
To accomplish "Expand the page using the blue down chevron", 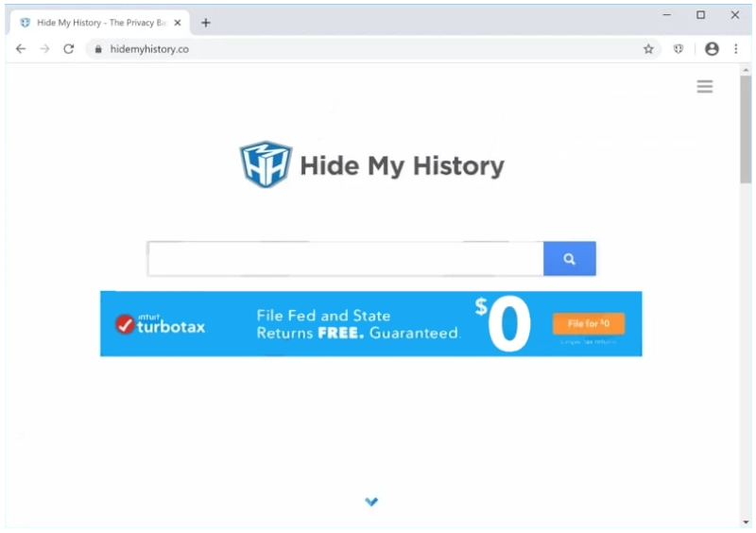I will point(371,502).
